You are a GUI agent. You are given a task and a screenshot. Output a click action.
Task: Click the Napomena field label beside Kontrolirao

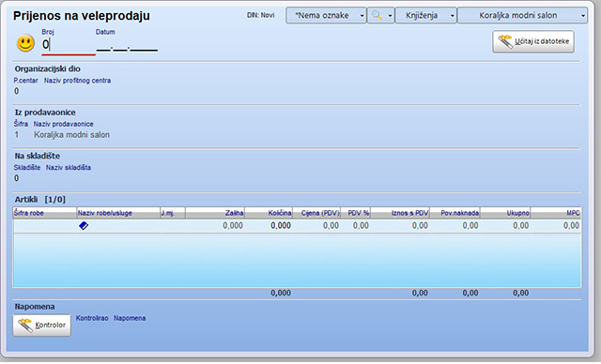(x=130, y=318)
